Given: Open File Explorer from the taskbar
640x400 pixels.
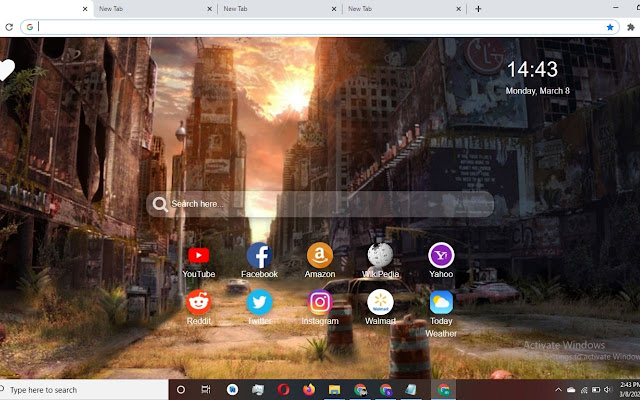Looking at the screenshot, I should [x=334, y=390].
